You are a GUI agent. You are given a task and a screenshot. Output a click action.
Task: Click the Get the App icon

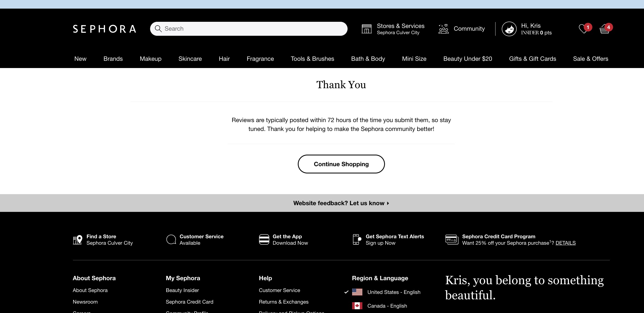[x=264, y=240]
